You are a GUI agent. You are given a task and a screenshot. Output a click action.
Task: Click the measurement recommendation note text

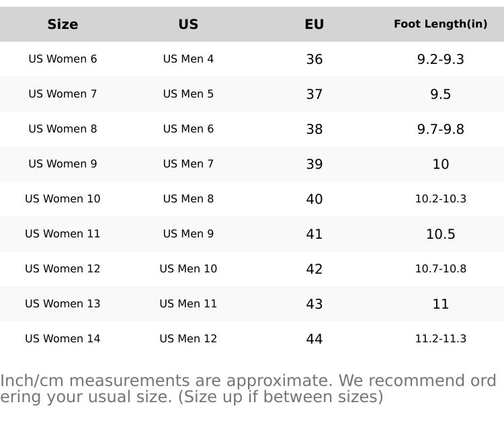click(248, 389)
